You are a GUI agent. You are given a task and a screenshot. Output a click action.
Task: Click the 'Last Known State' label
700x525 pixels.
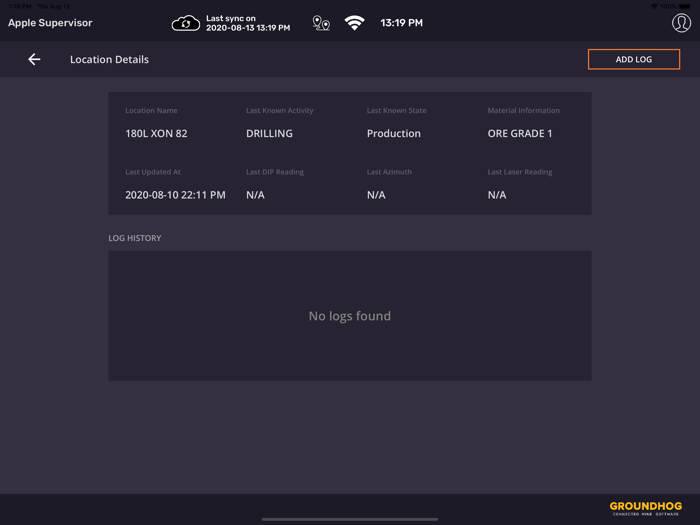click(396, 110)
